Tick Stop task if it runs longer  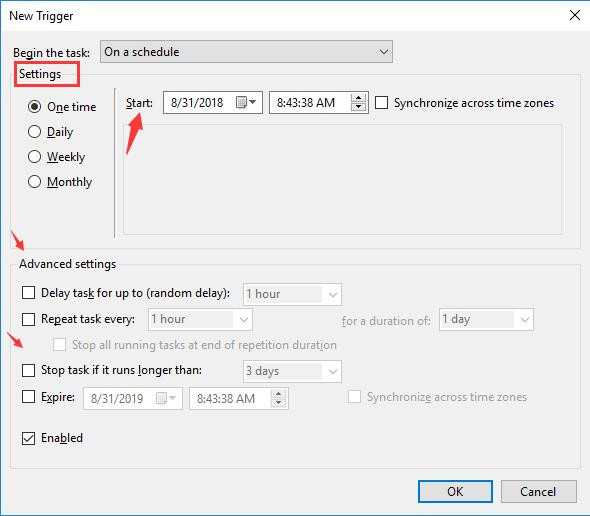[28, 370]
